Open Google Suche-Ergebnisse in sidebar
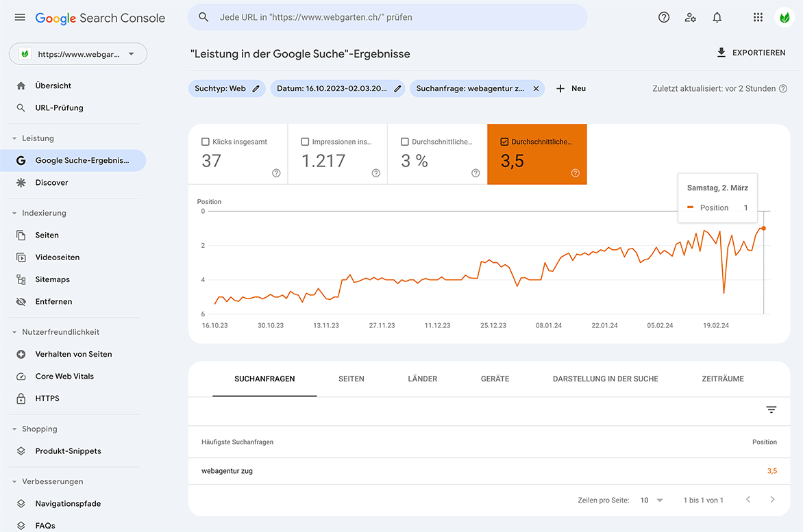Screen dimensions: 803x532 tap(73, 160)
